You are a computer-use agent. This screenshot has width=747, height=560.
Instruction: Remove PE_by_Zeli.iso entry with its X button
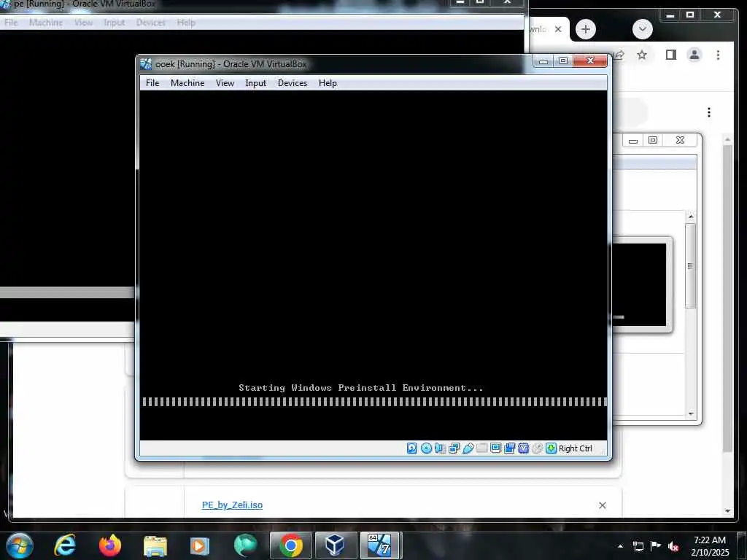point(602,505)
